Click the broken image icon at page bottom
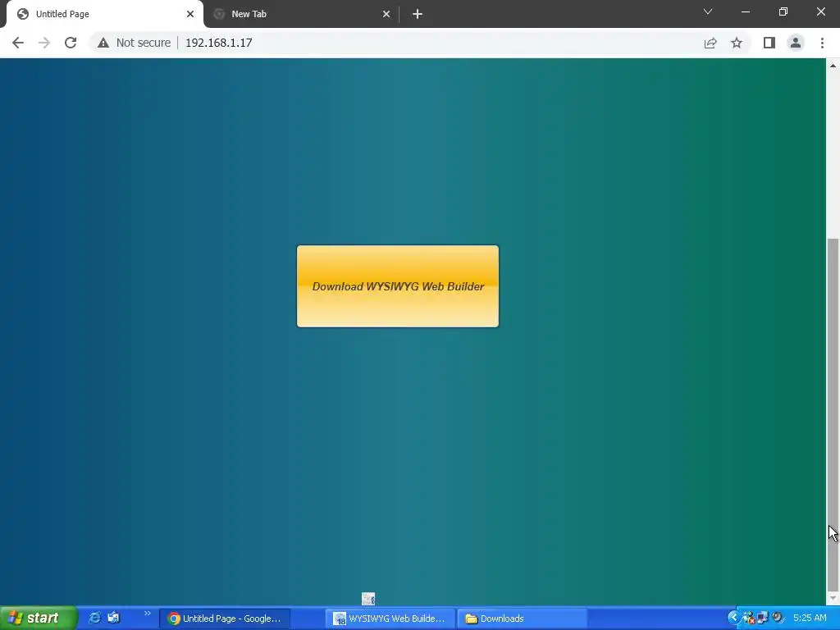Screen dimensions: 840x630 pyautogui.click(x=368, y=598)
